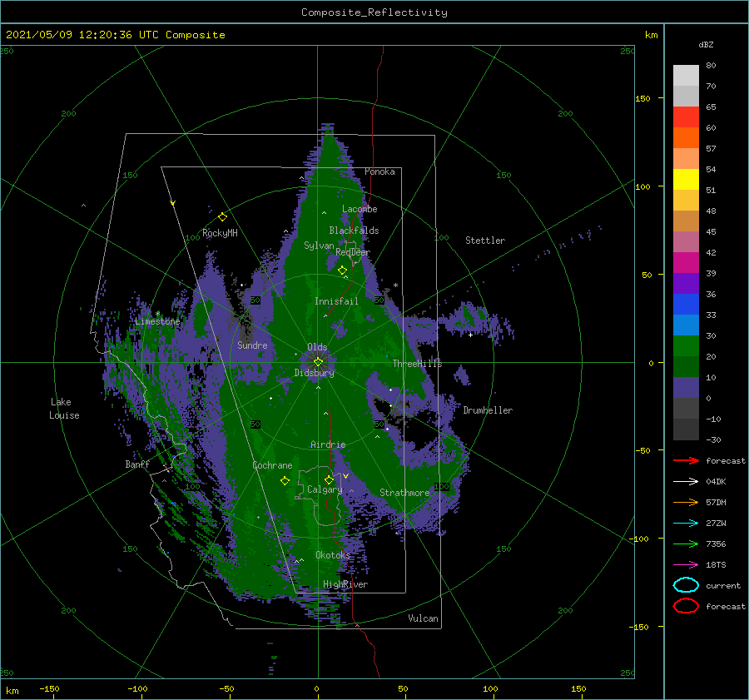This screenshot has width=749, height=700.
Task: Select the 10 dBZ slate-purple swatch
Action: (x=686, y=388)
